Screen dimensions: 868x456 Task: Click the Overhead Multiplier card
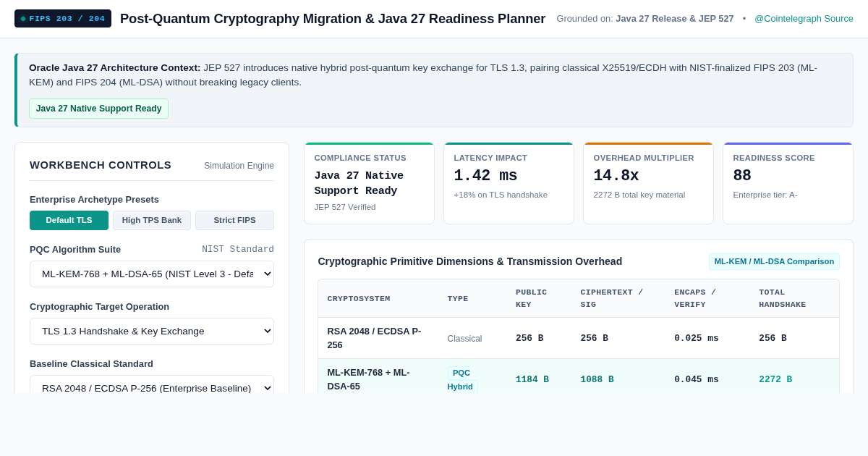648,183
